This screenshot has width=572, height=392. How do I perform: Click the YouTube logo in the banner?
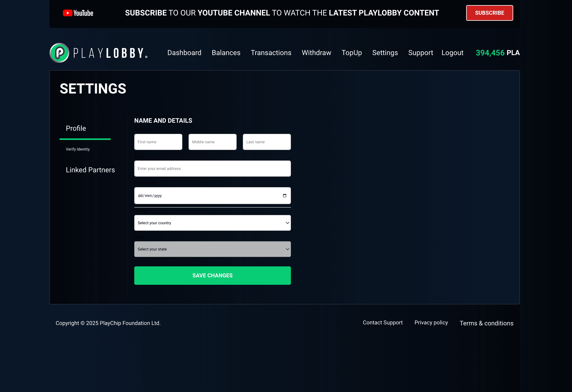[x=78, y=13]
